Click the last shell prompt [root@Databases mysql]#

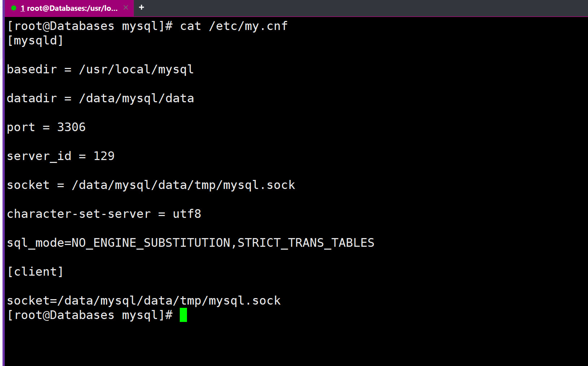(90, 315)
